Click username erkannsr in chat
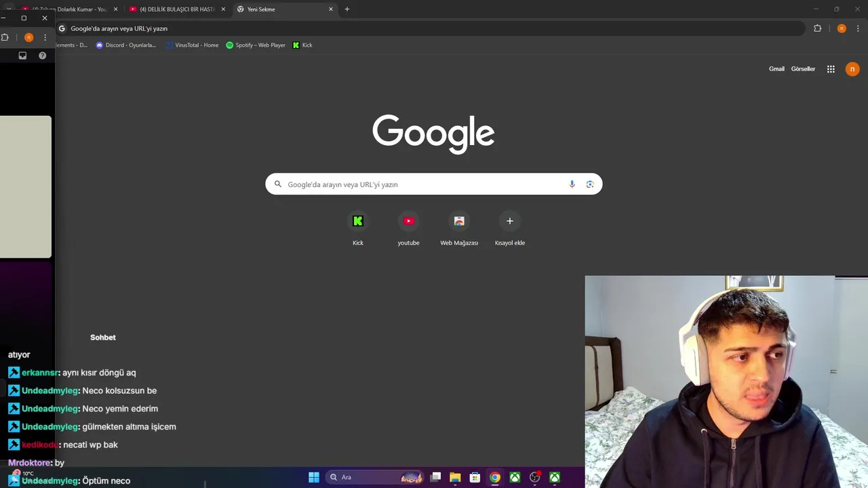Viewport: 868px width, 488px height. (x=40, y=373)
